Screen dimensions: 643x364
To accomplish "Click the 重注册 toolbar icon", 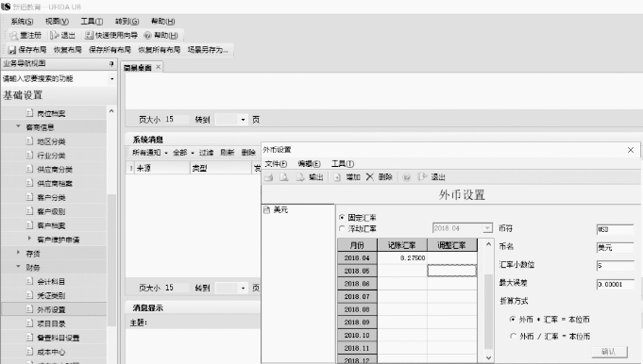I will point(13,36).
